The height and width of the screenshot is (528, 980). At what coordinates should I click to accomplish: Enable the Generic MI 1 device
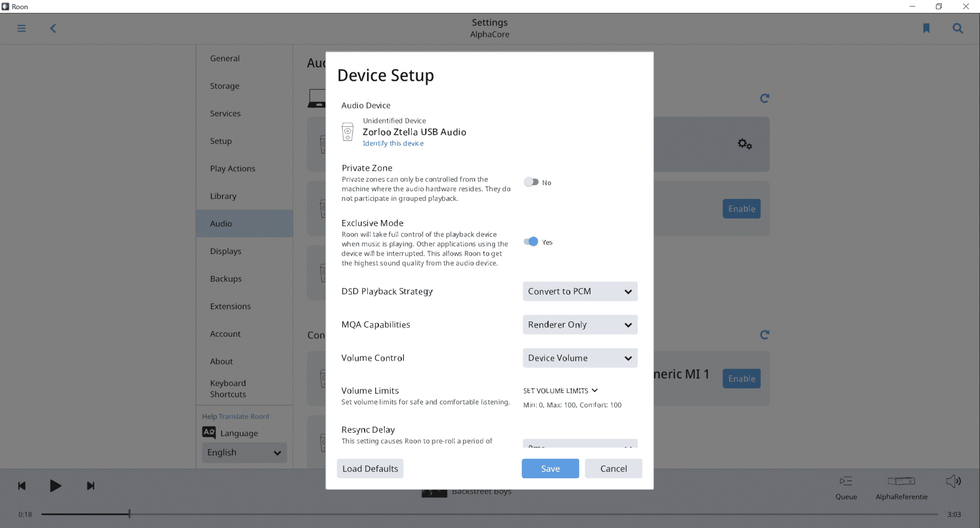(x=742, y=379)
